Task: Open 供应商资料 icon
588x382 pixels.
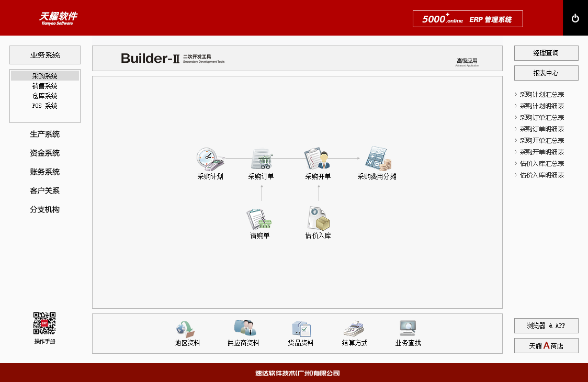Action: 243,329
